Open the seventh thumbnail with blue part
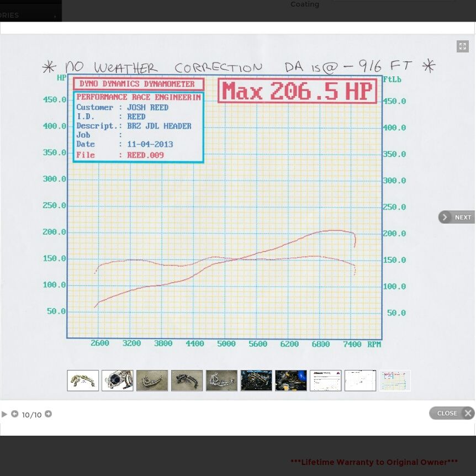 pyautogui.click(x=291, y=380)
